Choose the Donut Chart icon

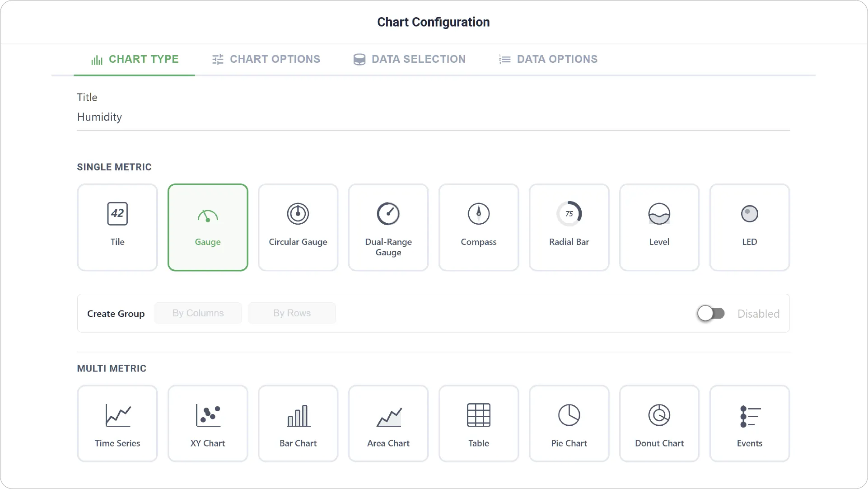[x=659, y=415]
